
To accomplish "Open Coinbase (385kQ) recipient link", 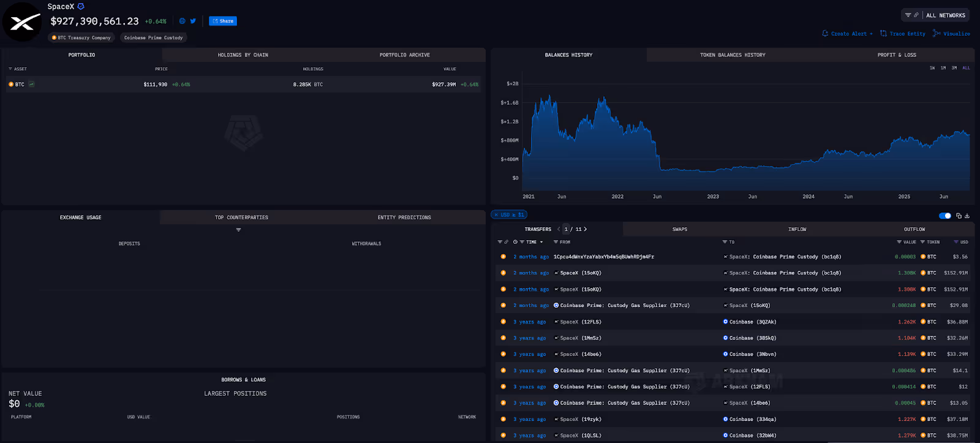I will (x=749, y=338).
